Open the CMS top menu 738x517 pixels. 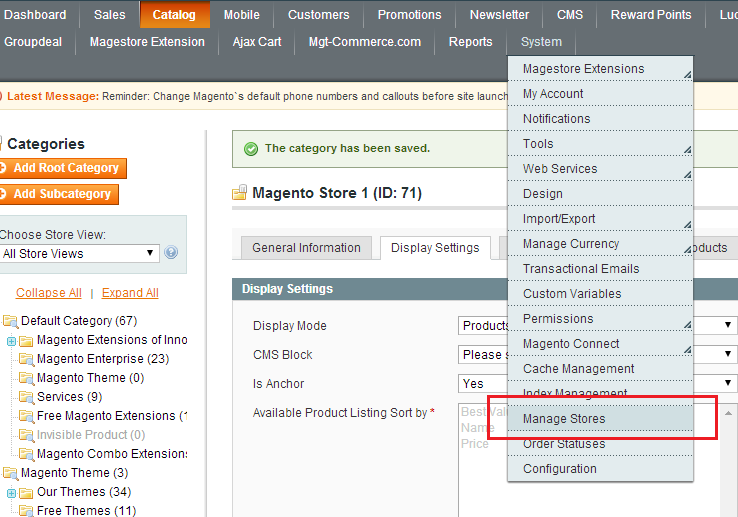(570, 15)
